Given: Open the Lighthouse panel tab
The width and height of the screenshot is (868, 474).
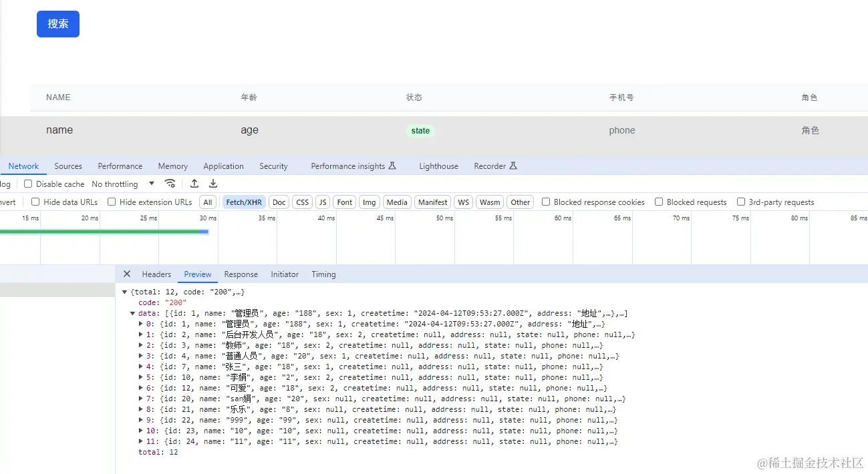Looking at the screenshot, I should click(x=439, y=166).
